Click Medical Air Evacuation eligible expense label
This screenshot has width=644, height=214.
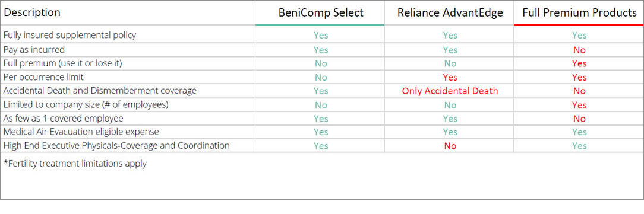point(81,132)
